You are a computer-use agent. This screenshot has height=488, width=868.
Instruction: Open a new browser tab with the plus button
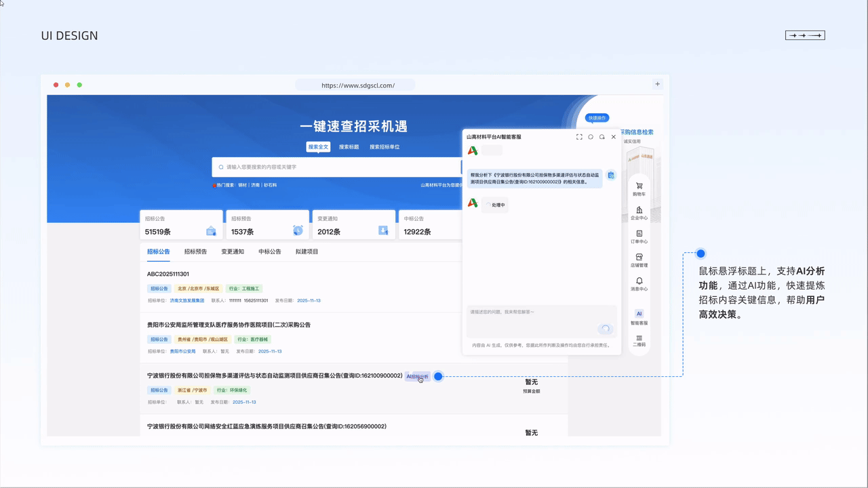coord(657,83)
